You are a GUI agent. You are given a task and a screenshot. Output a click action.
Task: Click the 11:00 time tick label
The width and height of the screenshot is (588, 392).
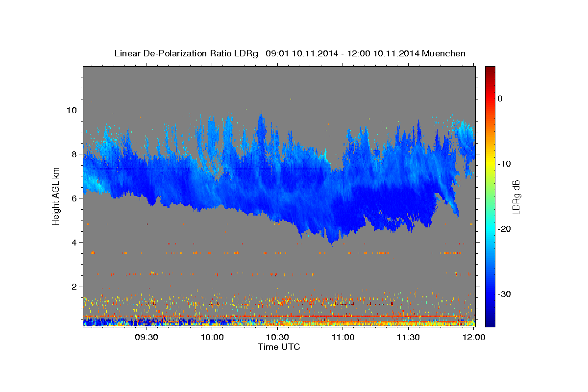(x=343, y=338)
